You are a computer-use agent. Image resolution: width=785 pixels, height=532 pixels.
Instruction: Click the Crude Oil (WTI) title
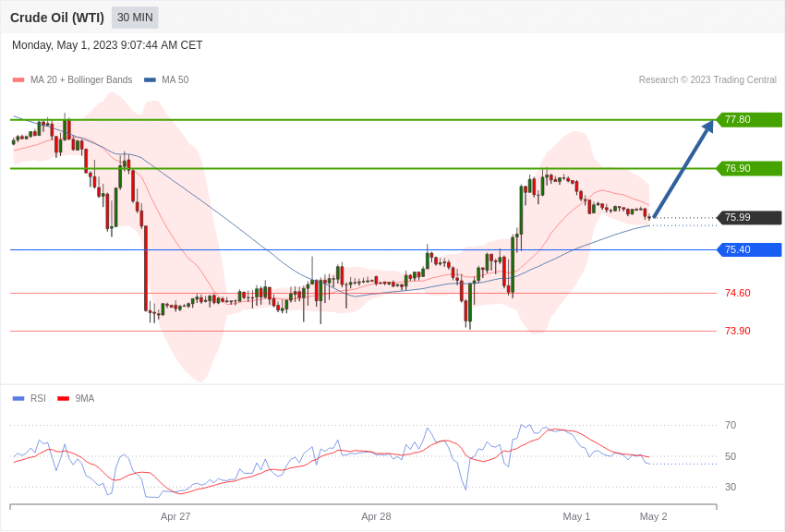pos(57,18)
